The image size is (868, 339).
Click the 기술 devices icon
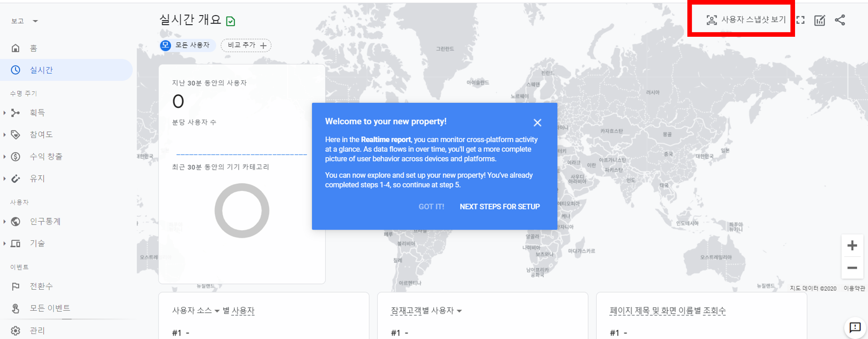[x=16, y=243]
